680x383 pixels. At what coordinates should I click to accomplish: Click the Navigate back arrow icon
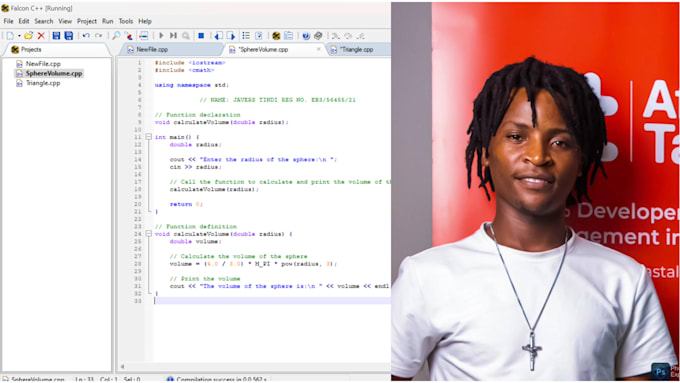[218, 36]
